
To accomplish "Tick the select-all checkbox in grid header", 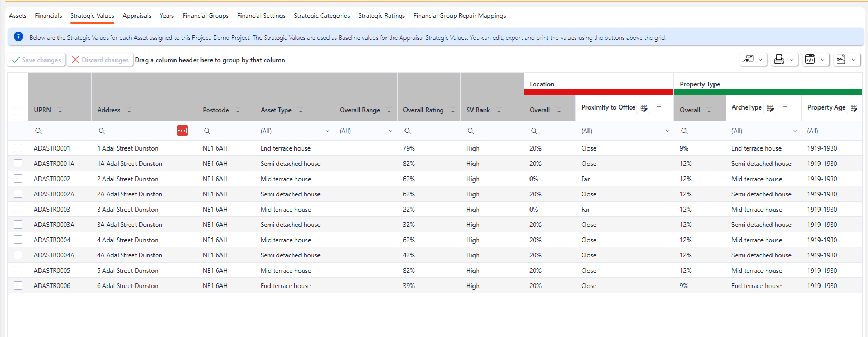I will click(18, 111).
